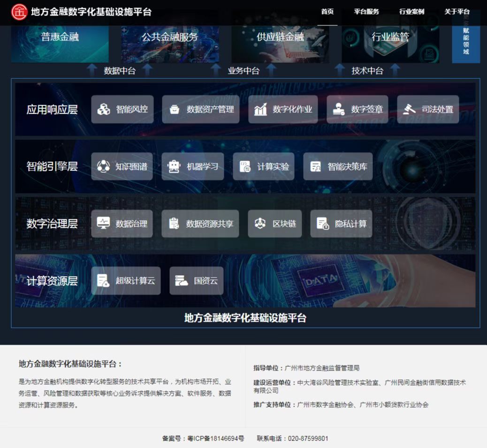Image resolution: width=487 pixels, height=448 pixels.
Task: Click the 数字化作业 chart icon
Action: coord(260,109)
